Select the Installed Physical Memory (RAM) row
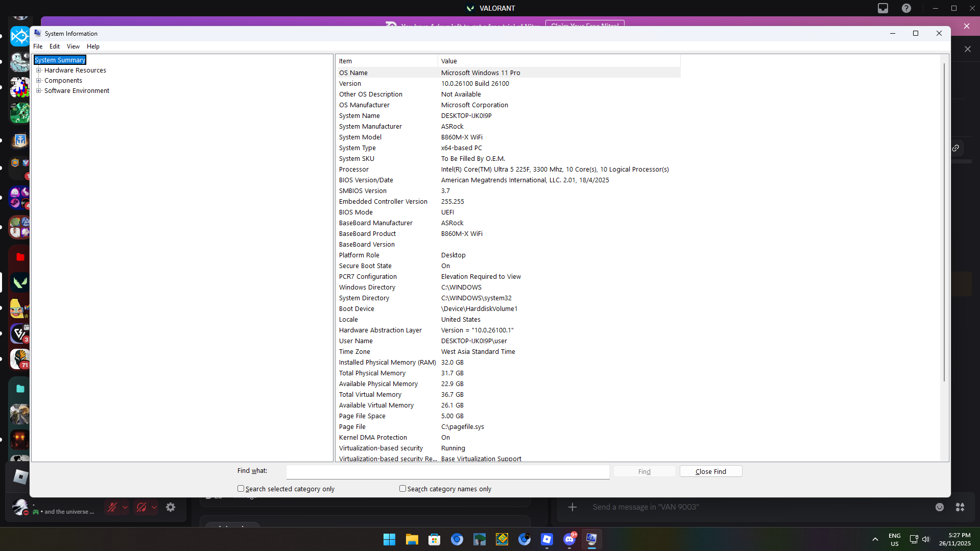Screen dimensions: 980x551 click(509, 363)
